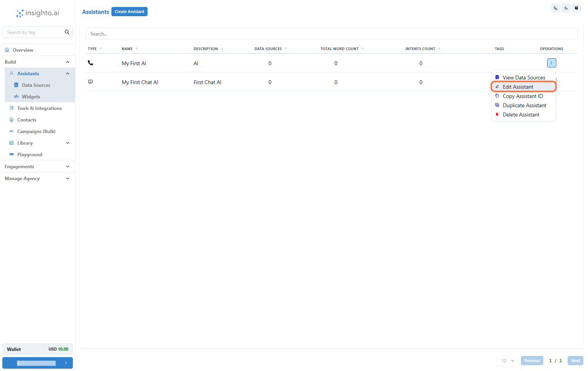This screenshot has height=371, width=588.
Task: Sort by Data Sources column arrow
Action: click(286, 49)
